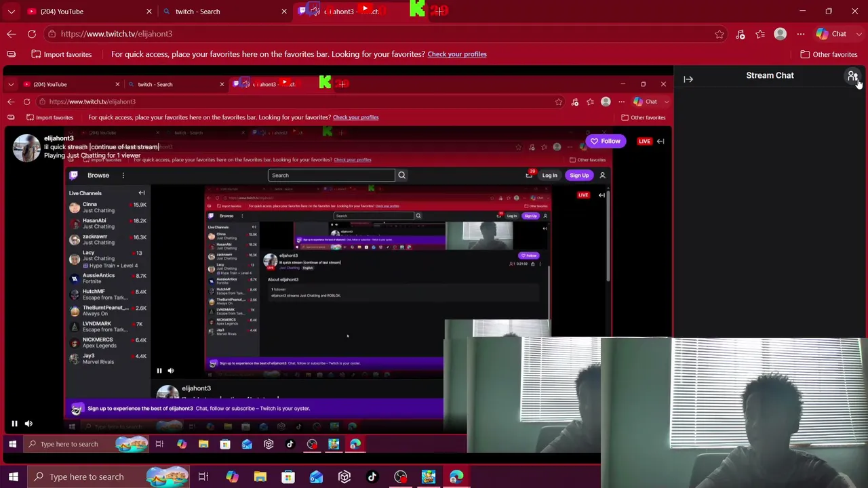Click the LIVE badge next to Follow

tap(644, 142)
